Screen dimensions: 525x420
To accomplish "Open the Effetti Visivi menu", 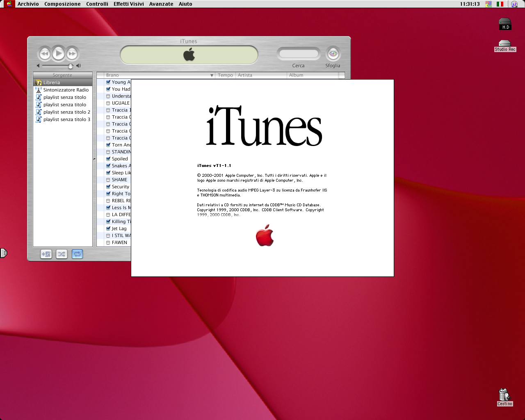I will coord(129,4).
